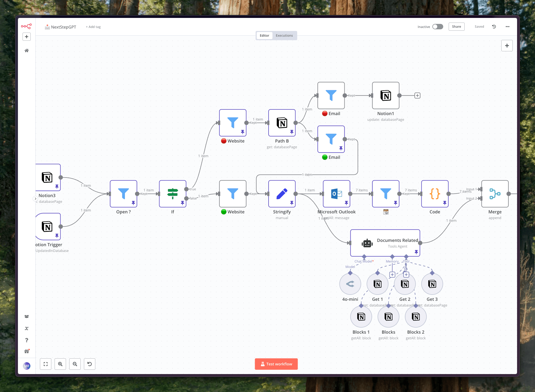Screen dimensions: 535x392
Task: Select the Code node
Action: [x=435, y=194]
